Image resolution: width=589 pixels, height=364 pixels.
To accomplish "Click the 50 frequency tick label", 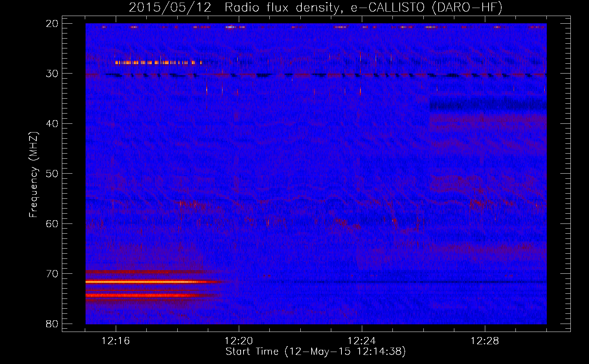I will click(52, 174).
